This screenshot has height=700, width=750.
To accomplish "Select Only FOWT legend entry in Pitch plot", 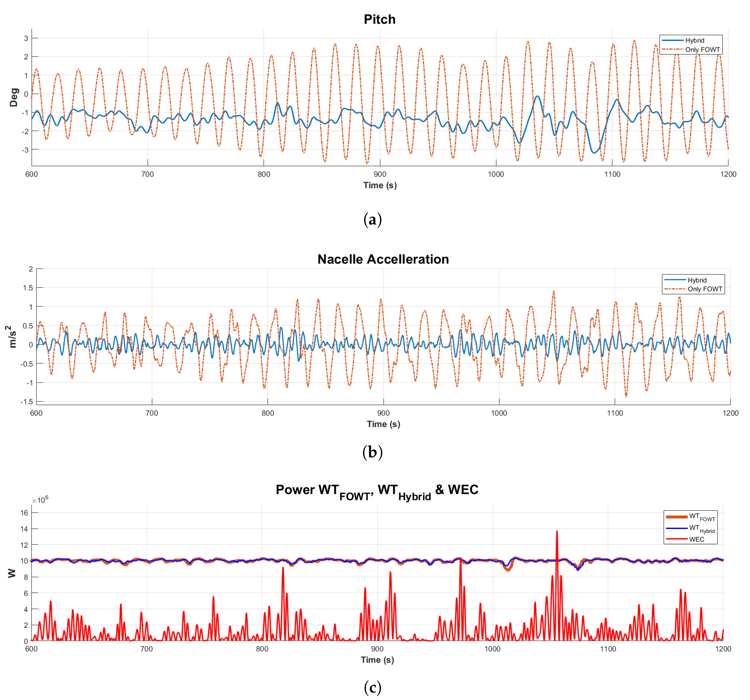I will pyautogui.click(x=702, y=49).
